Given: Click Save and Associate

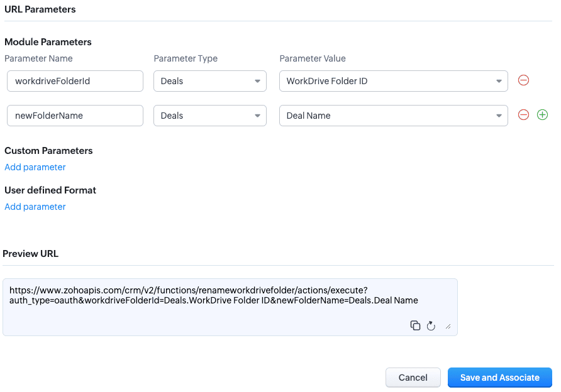Looking at the screenshot, I should point(500,378).
